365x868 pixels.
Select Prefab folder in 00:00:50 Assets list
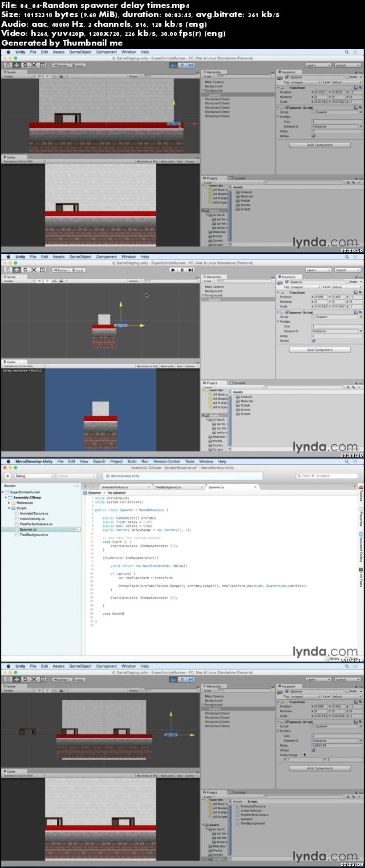(x=244, y=200)
